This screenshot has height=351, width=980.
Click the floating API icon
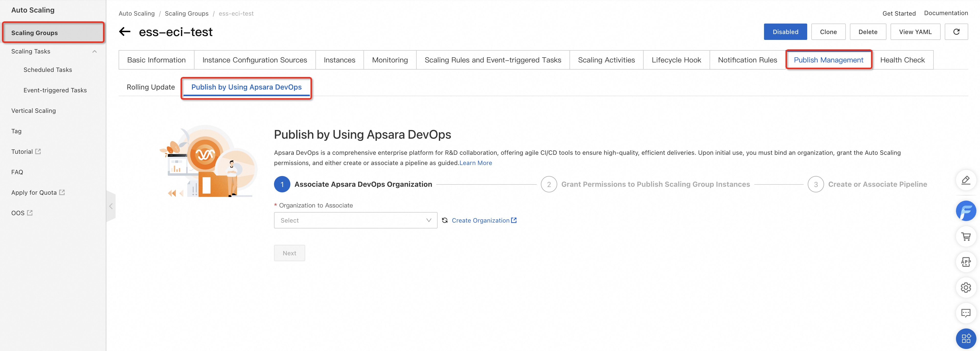tap(965, 262)
